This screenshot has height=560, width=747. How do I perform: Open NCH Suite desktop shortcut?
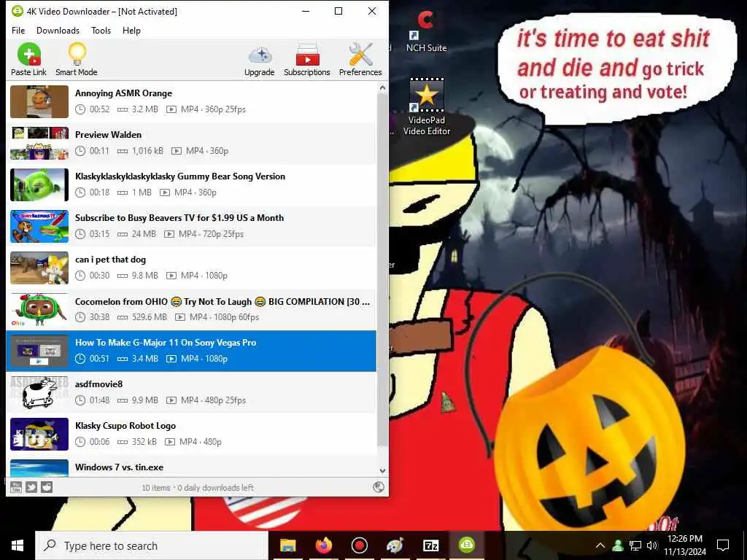(x=426, y=31)
